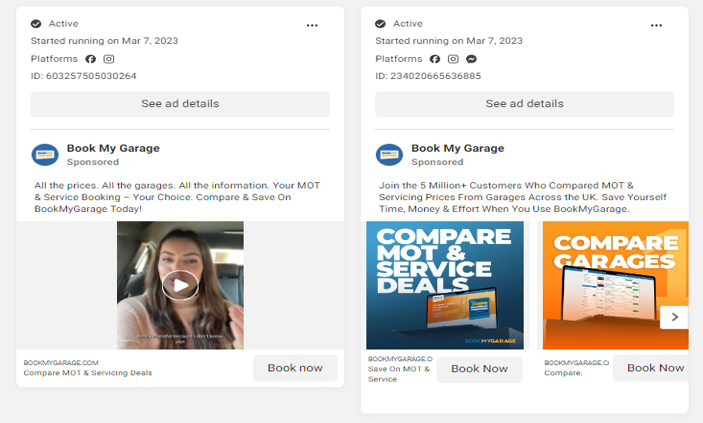Open the Book My Garage page name on the right ad
The height and width of the screenshot is (423, 703).
click(458, 148)
